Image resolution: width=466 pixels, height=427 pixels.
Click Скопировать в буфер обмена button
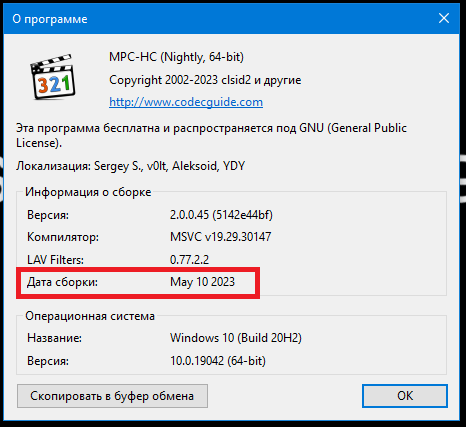pyautogui.click(x=112, y=396)
